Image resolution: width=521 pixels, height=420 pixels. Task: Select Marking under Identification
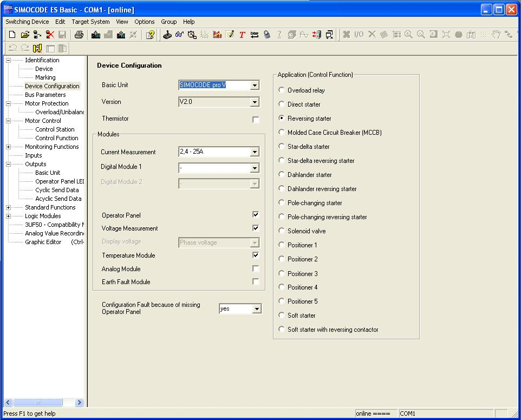(45, 77)
